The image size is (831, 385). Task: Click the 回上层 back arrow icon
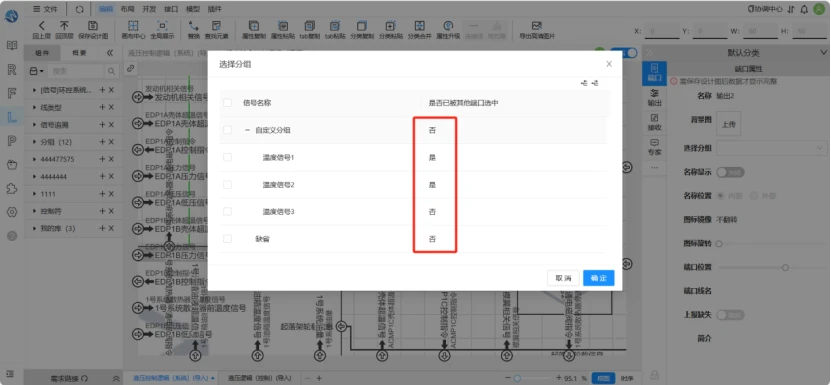41,26
